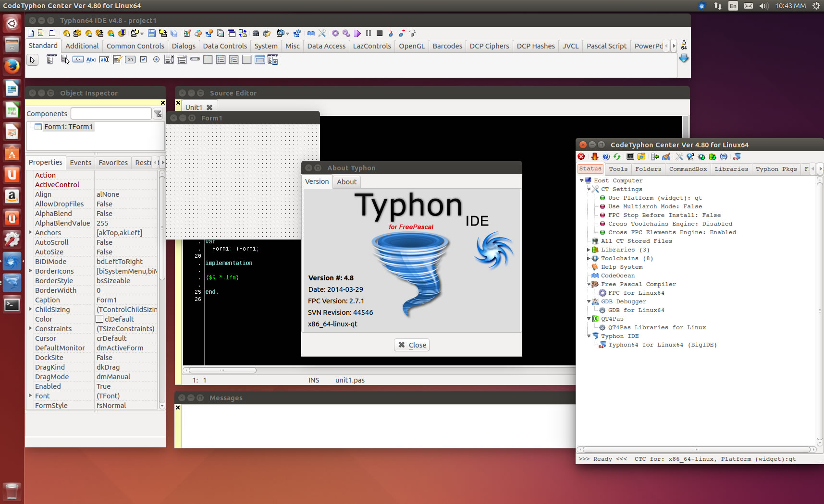This screenshot has width=824, height=504.
Task: Click the New Form icon in Typhon toolbar
Action: pos(52,33)
